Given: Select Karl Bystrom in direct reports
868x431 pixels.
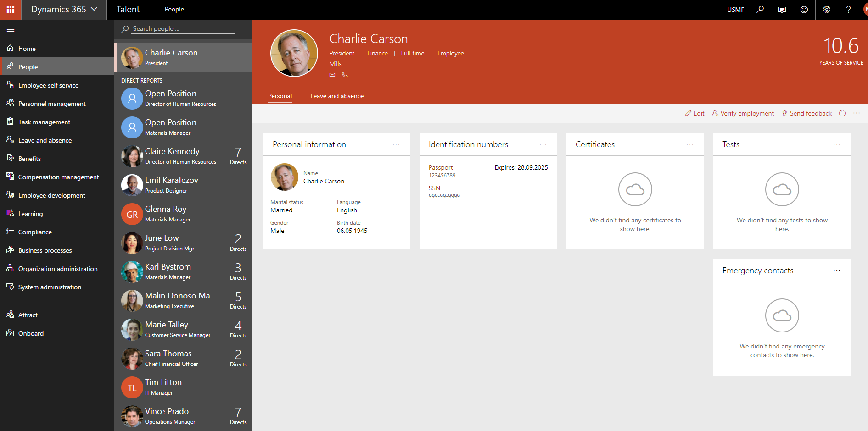Looking at the screenshot, I should [x=183, y=271].
